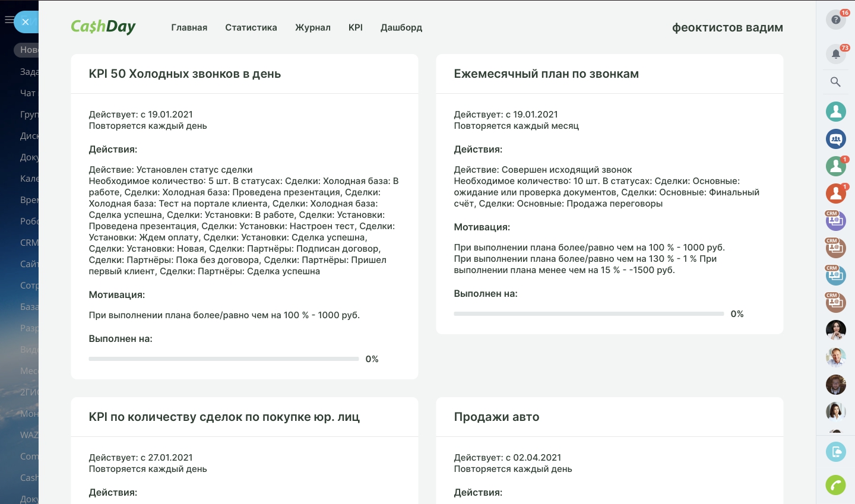Image resolution: width=855 pixels, height=504 pixels.
Task: Open the Журнал menu item
Action: click(x=312, y=27)
